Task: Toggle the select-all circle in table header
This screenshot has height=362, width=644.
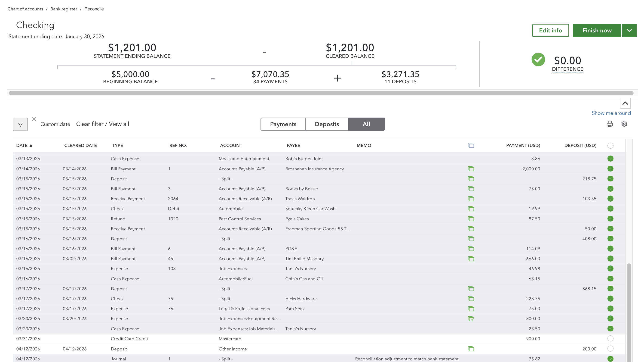Action: pyautogui.click(x=610, y=145)
